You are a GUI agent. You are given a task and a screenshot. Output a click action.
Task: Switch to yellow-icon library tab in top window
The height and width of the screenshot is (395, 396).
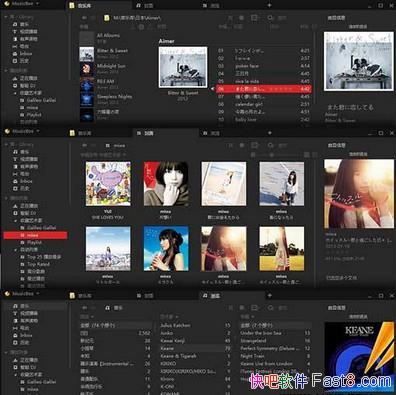tap(100, 6)
